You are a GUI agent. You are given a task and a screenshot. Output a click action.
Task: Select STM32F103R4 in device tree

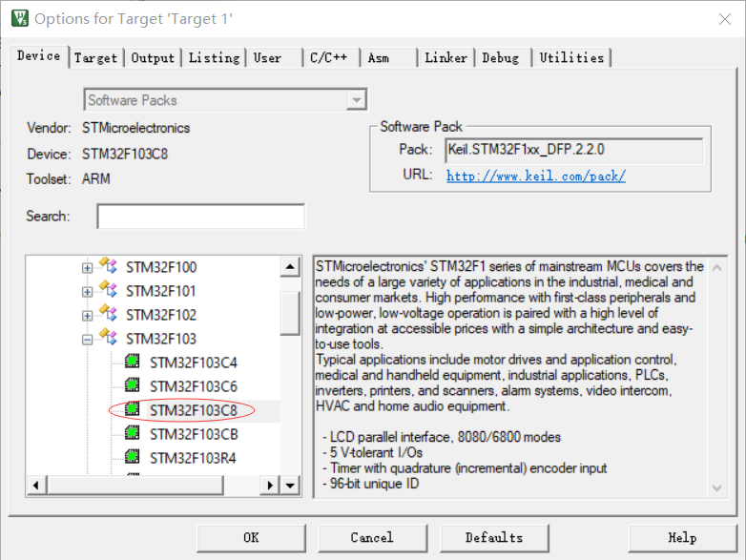point(193,458)
